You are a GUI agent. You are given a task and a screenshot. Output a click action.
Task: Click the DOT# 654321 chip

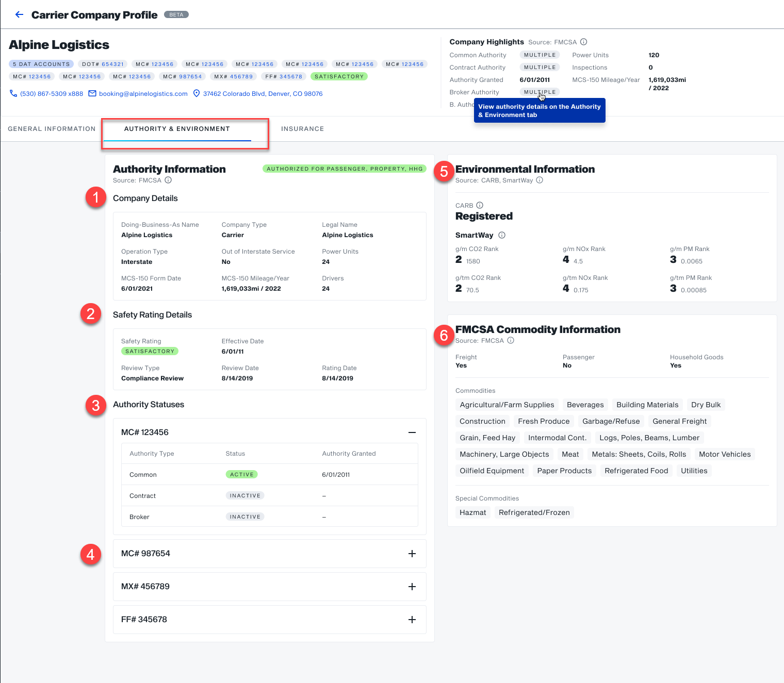[x=103, y=64]
